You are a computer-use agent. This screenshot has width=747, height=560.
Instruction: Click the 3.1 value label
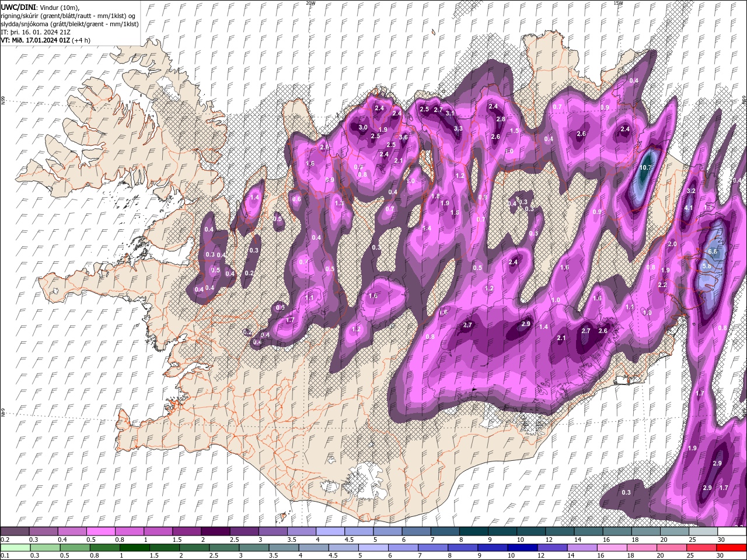[x=450, y=113]
